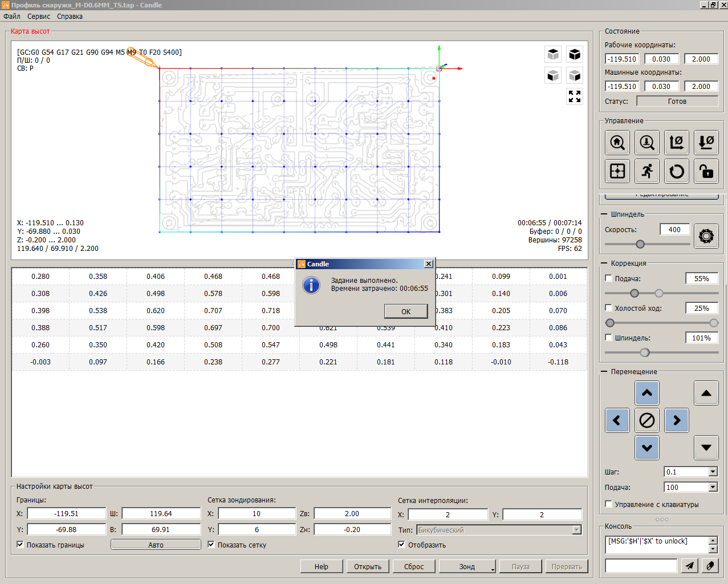
Task: Open the jog Подача feed dropdown
Action: coord(713,487)
